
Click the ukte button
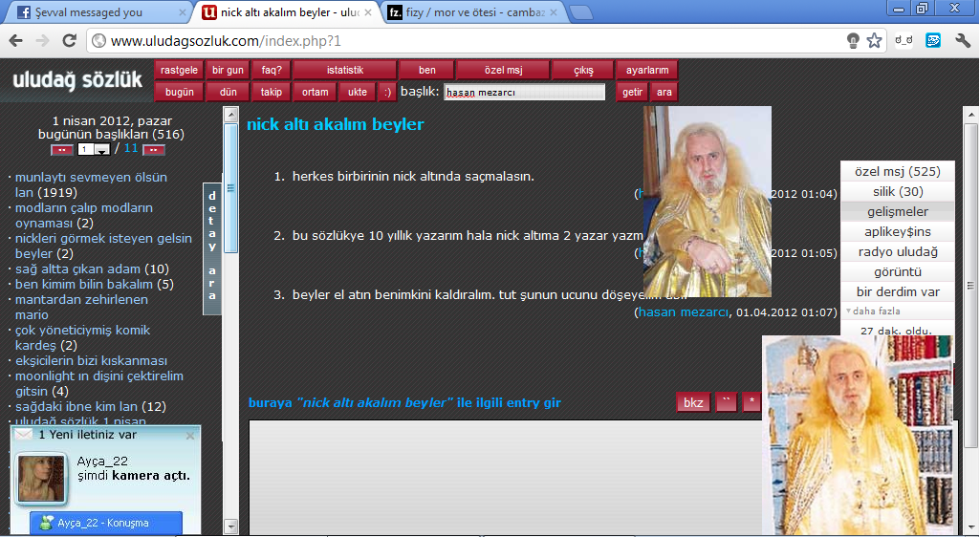[358, 92]
